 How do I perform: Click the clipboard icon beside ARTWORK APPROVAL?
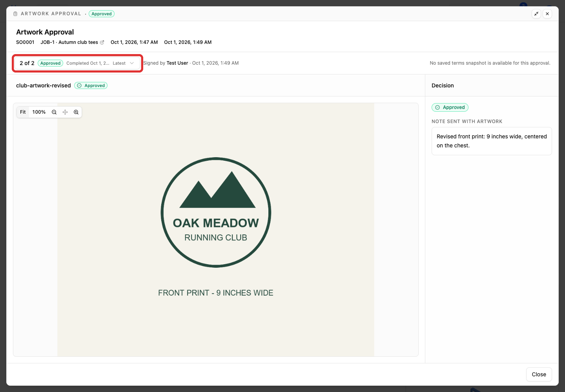coord(15,14)
